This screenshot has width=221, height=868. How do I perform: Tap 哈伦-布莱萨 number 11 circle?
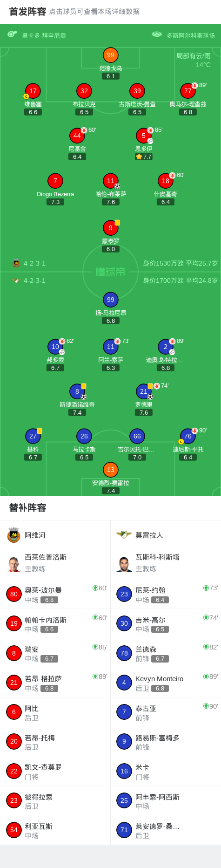110,181
